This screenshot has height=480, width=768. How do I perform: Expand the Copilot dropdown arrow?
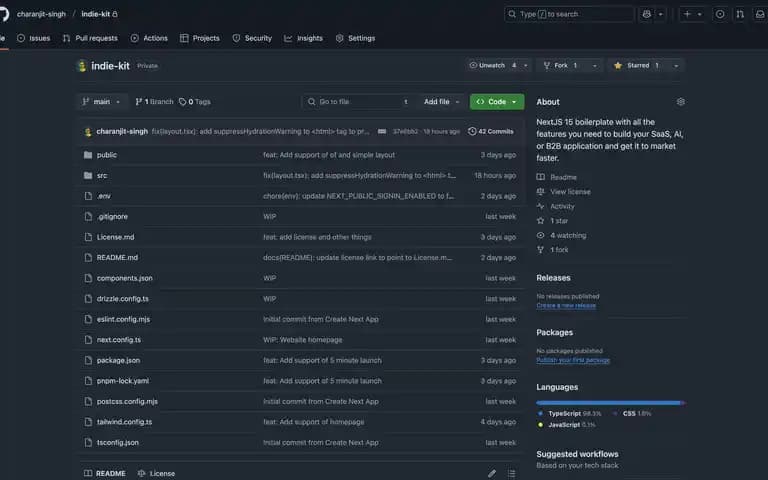tap(660, 14)
